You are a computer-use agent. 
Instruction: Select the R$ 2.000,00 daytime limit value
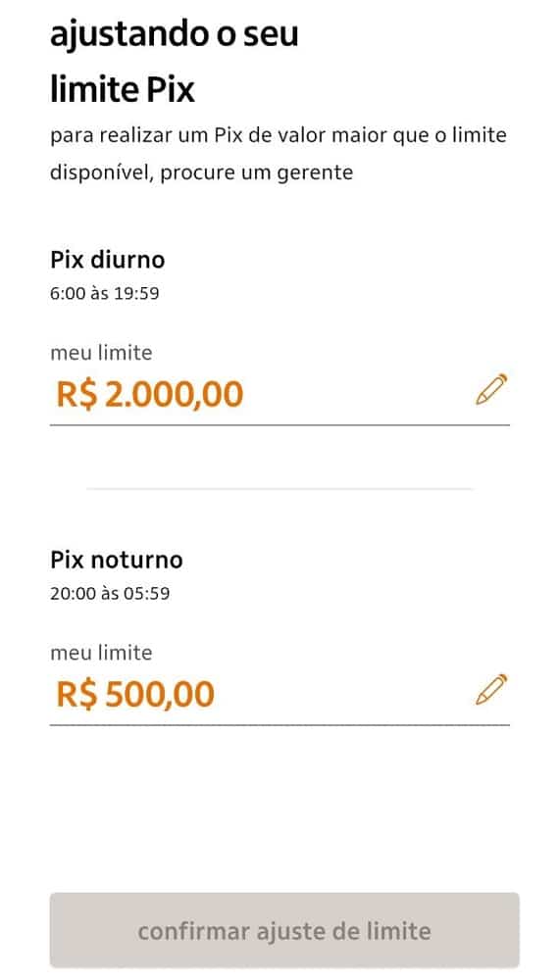point(149,394)
